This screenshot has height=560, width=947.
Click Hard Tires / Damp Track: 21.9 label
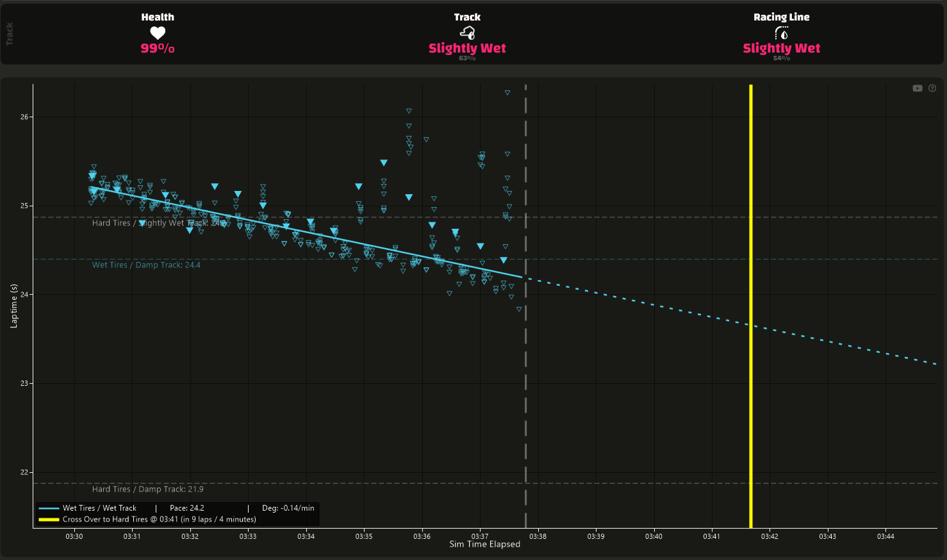coord(148,490)
